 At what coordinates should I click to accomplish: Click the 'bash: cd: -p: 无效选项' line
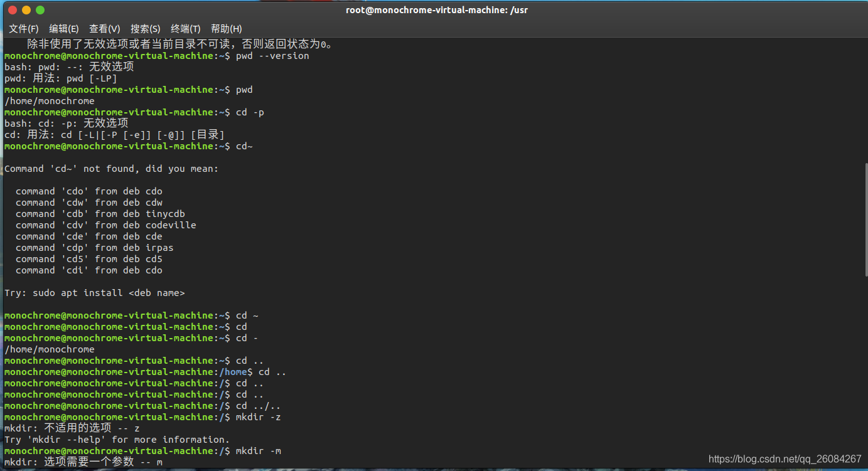coord(67,124)
